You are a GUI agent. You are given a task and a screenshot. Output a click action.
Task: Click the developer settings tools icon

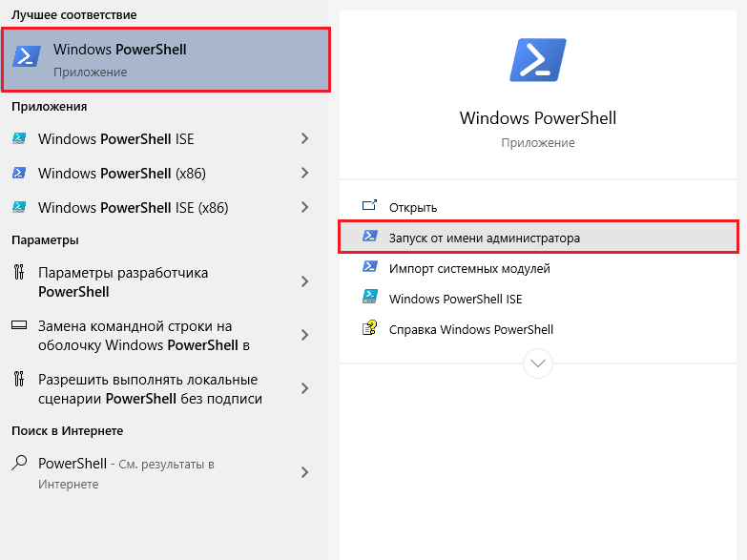(19, 272)
